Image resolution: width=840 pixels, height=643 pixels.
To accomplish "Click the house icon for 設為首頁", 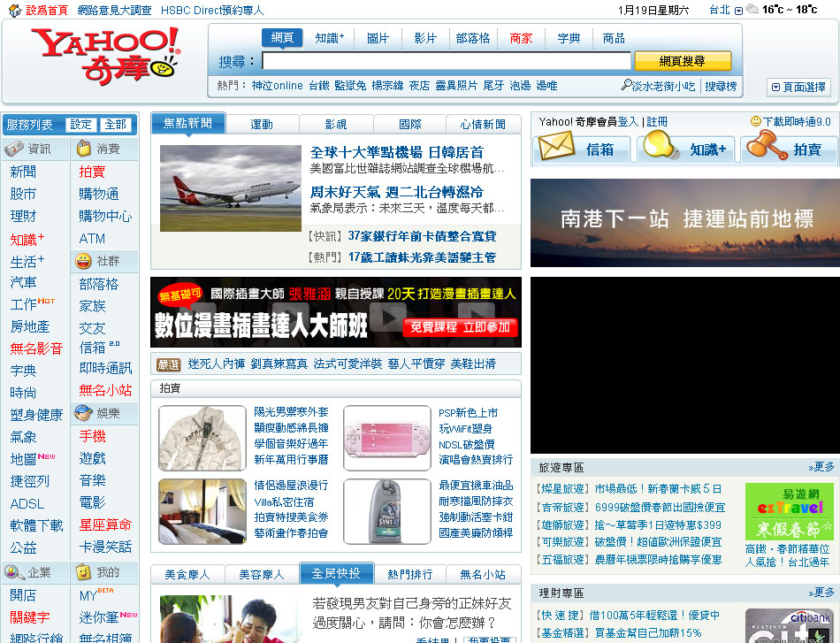I will (x=14, y=11).
